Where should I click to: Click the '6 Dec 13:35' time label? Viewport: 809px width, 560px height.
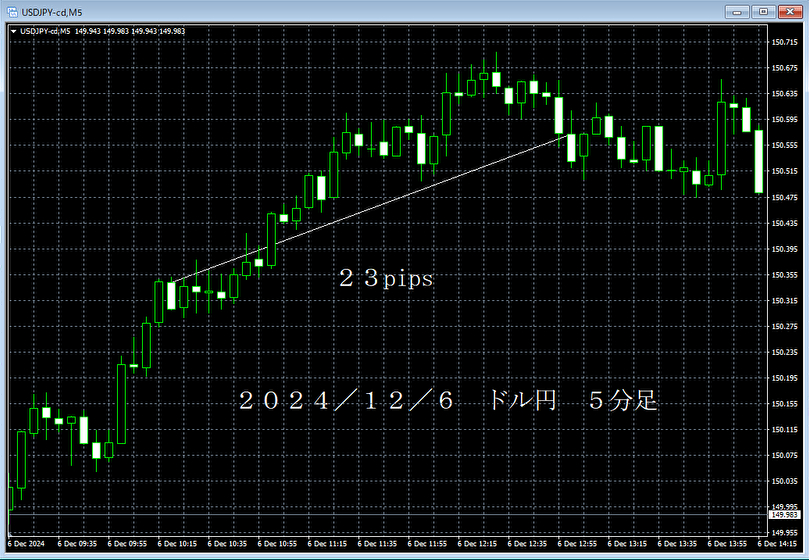click(677, 543)
